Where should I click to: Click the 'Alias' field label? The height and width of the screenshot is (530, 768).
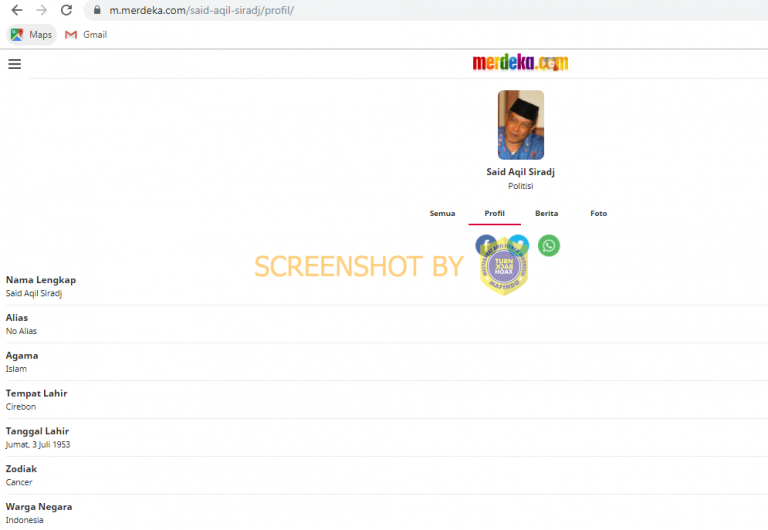(17, 318)
